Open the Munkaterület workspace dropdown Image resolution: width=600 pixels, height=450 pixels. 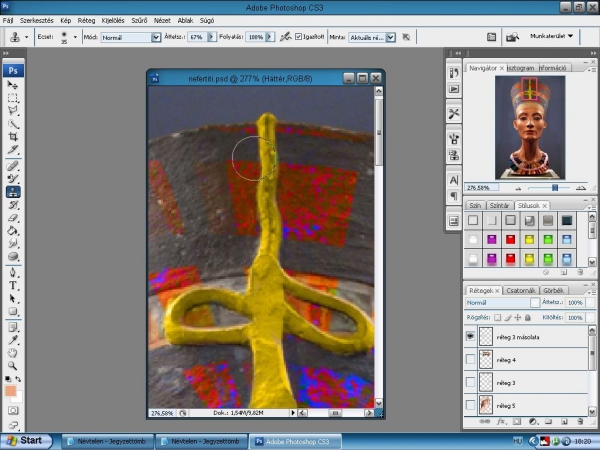[x=551, y=36]
